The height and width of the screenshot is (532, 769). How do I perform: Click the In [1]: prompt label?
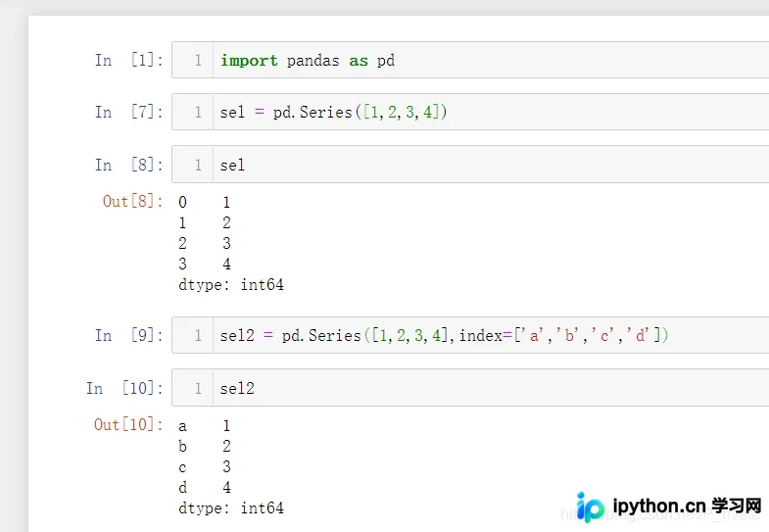coord(128,60)
